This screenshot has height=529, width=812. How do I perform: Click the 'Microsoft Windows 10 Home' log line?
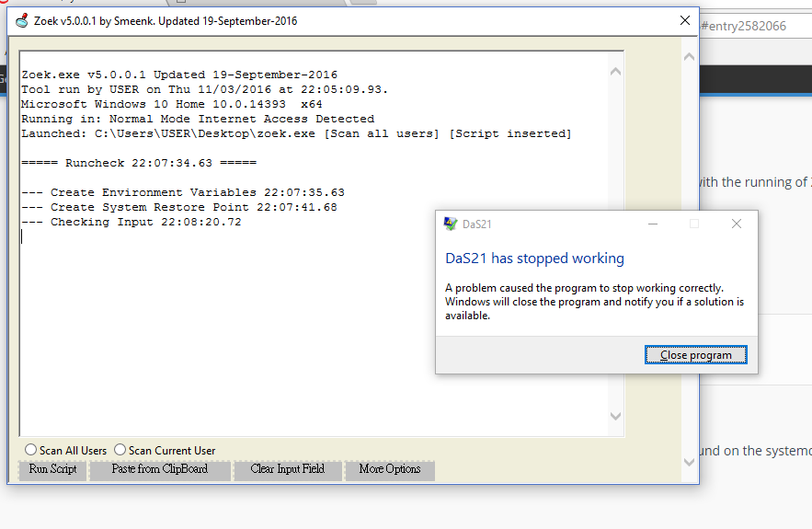(171, 104)
